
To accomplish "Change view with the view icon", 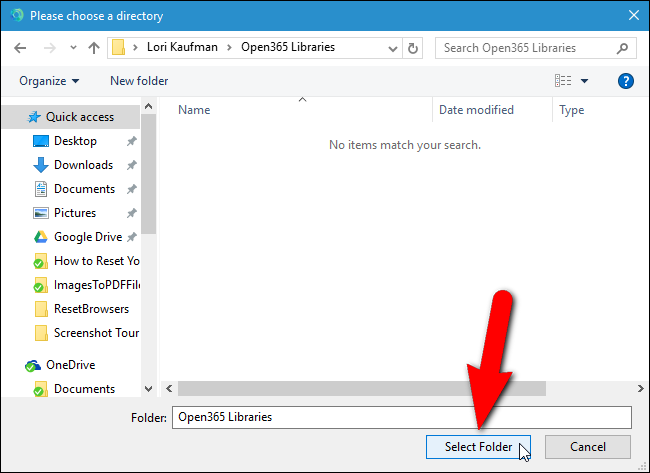I will tap(563, 81).
